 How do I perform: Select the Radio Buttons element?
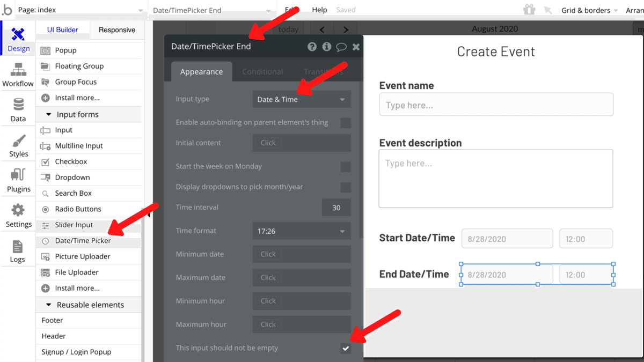click(89, 209)
